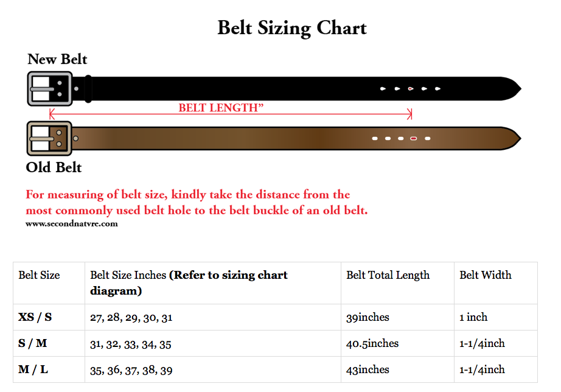Click the 35, 36, 37, 38, 39 sizes cell
The width and height of the screenshot is (561, 392).
(131, 370)
